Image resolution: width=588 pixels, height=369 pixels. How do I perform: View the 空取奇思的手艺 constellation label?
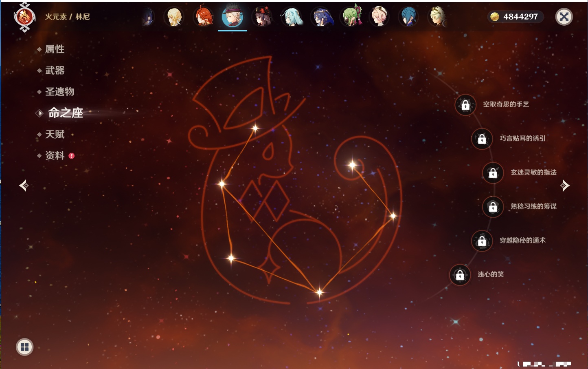[x=506, y=104]
